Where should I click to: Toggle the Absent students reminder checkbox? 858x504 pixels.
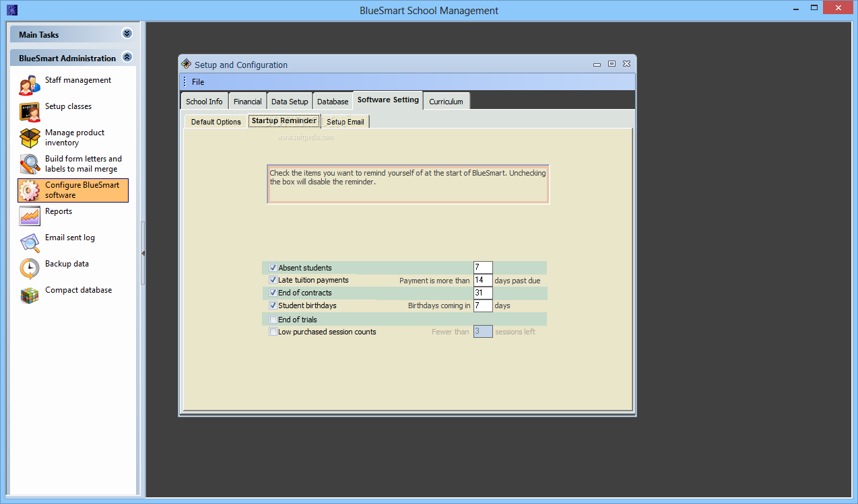click(273, 268)
